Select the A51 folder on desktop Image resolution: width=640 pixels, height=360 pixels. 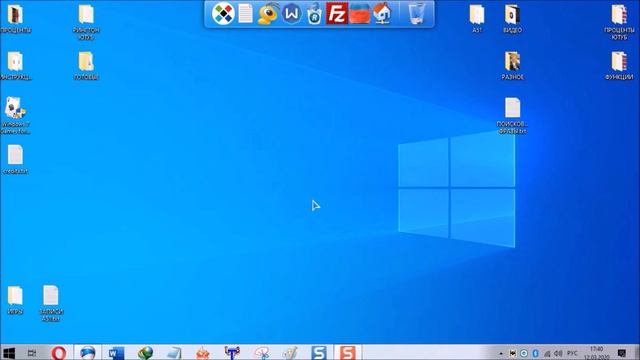[x=477, y=19]
